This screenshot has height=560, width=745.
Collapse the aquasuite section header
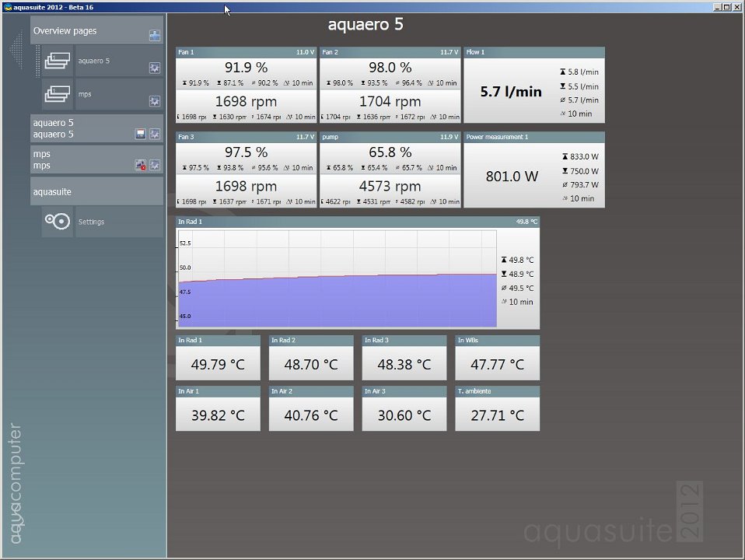(x=97, y=191)
